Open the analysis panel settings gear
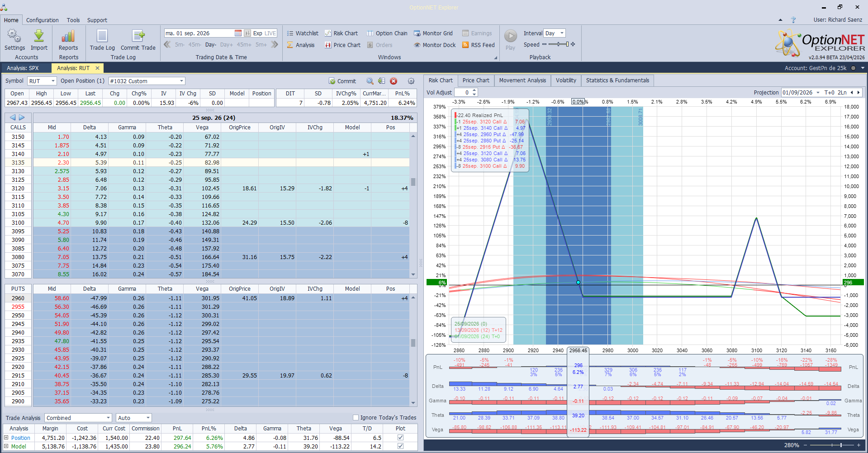 point(411,81)
